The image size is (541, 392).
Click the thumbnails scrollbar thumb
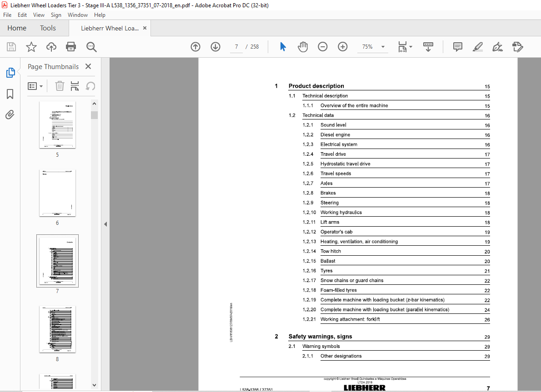[x=94, y=115]
